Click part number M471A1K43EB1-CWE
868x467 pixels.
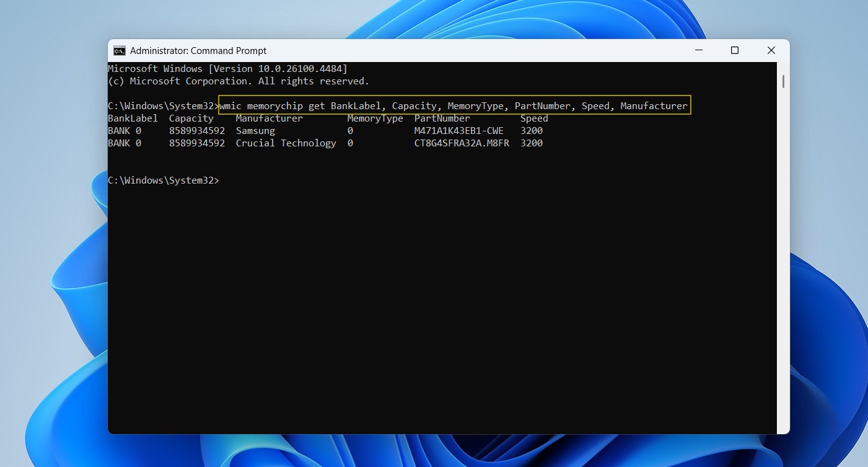click(x=459, y=131)
